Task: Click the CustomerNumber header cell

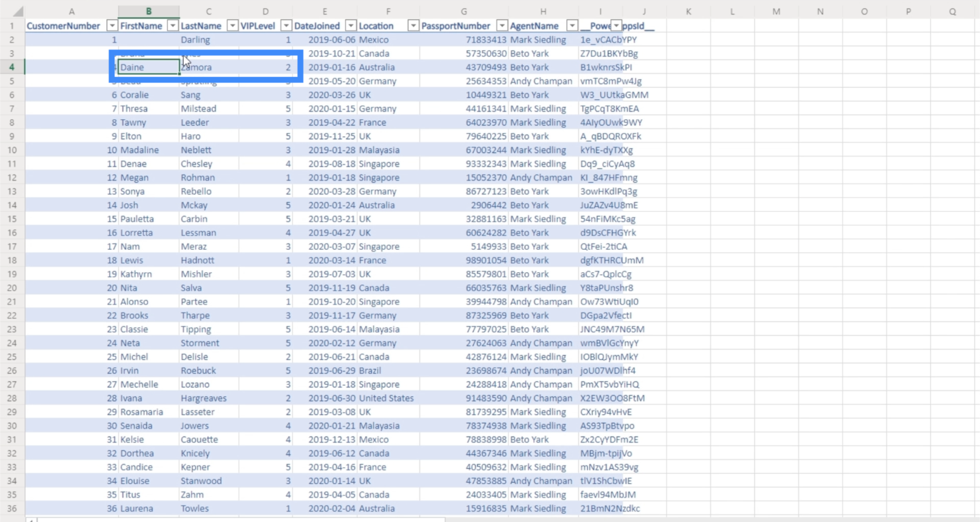Action: pyautogui.click(x=72, y=26)
